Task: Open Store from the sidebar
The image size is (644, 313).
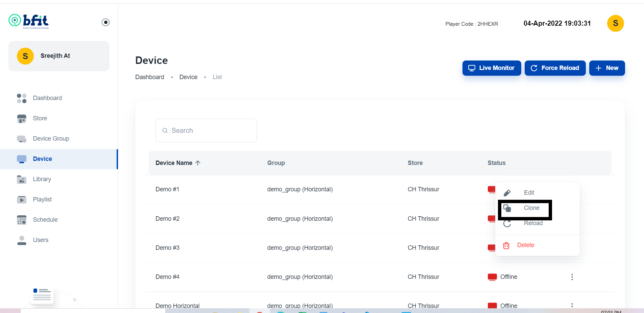Action: [59, 118]
